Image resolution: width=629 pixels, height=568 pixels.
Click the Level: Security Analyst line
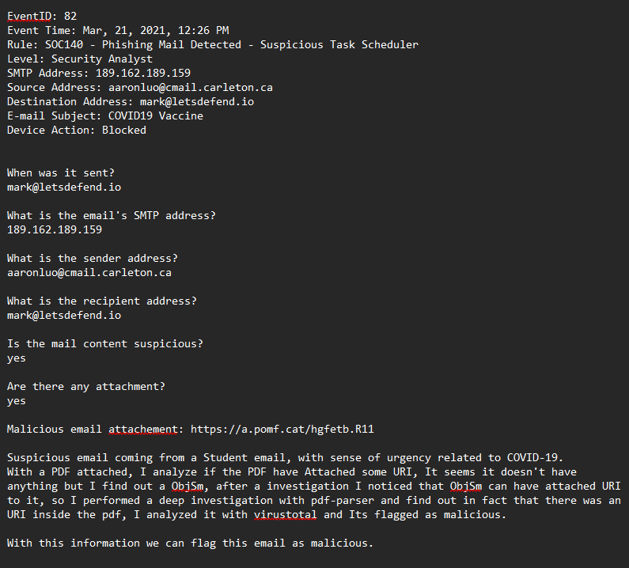pyautogui.click(x=79, y=59)
